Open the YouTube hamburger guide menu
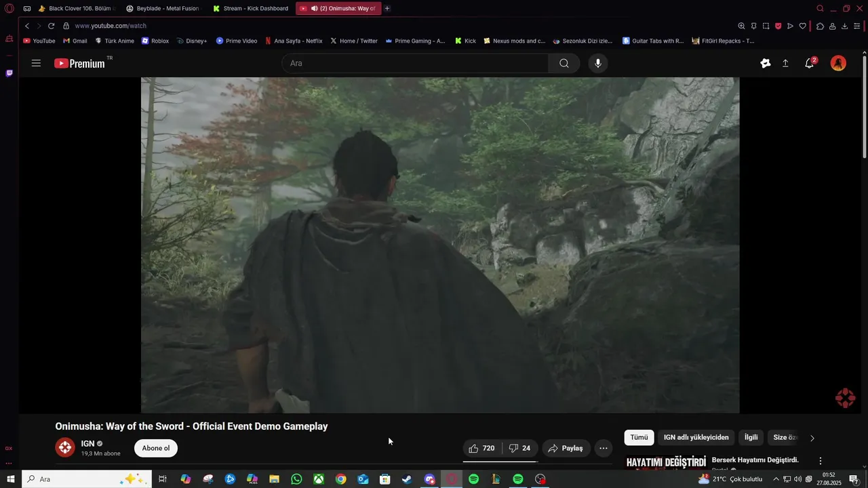 pos(36,63)
